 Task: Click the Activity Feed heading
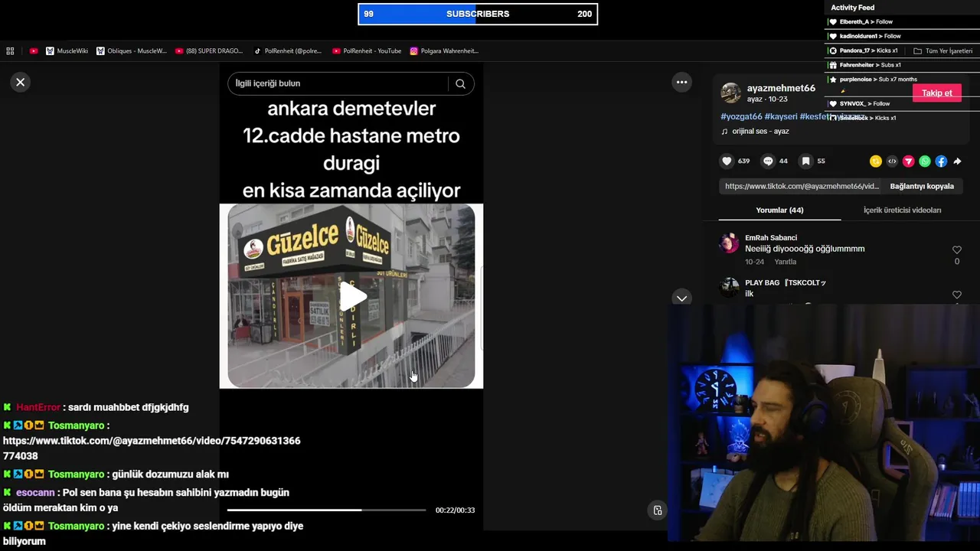852,8
